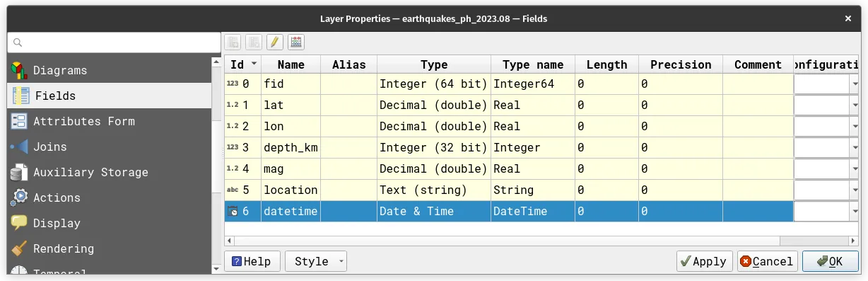Switch to the Diagrams tab
This screenshot has height=281, width=868.
tap(109, 70)
